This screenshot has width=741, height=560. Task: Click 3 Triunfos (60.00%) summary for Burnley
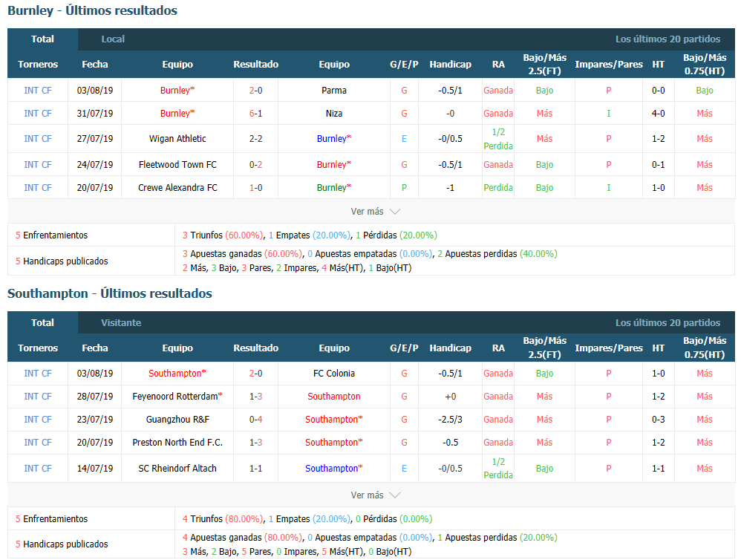click(223, 235)
